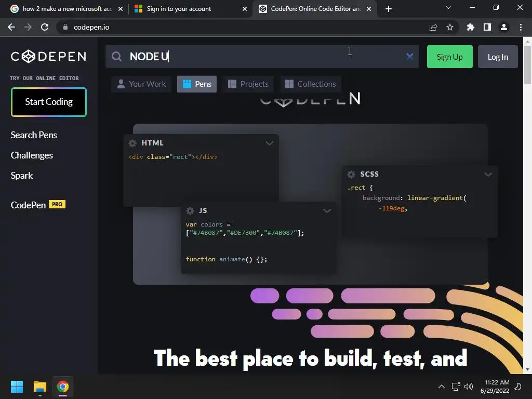
Task: Click the scrollbar down arrow
Action: pos(527,369)
